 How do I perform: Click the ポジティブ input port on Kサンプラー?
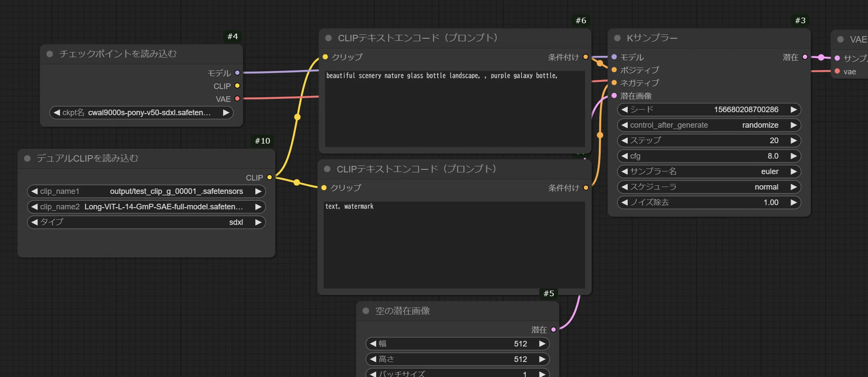coord(614,70)
